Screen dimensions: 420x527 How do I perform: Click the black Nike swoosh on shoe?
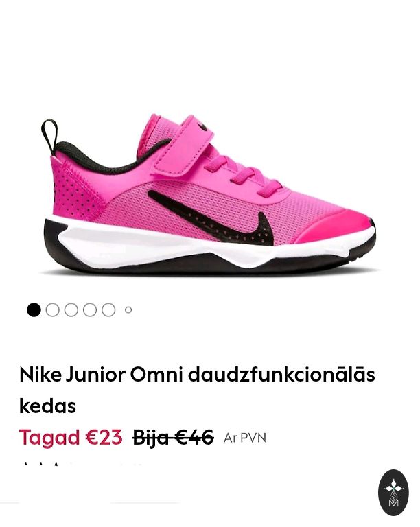click(215, 217)
